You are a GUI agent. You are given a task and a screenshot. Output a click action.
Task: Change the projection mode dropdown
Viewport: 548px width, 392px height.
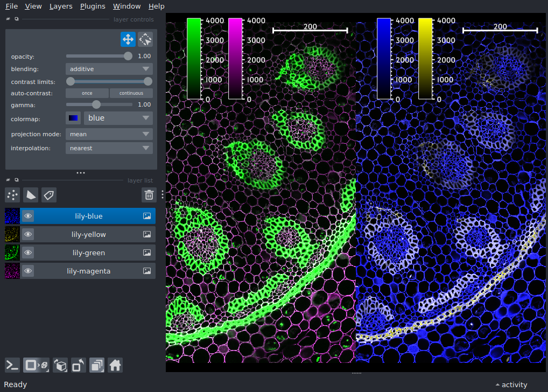(109, 134)
